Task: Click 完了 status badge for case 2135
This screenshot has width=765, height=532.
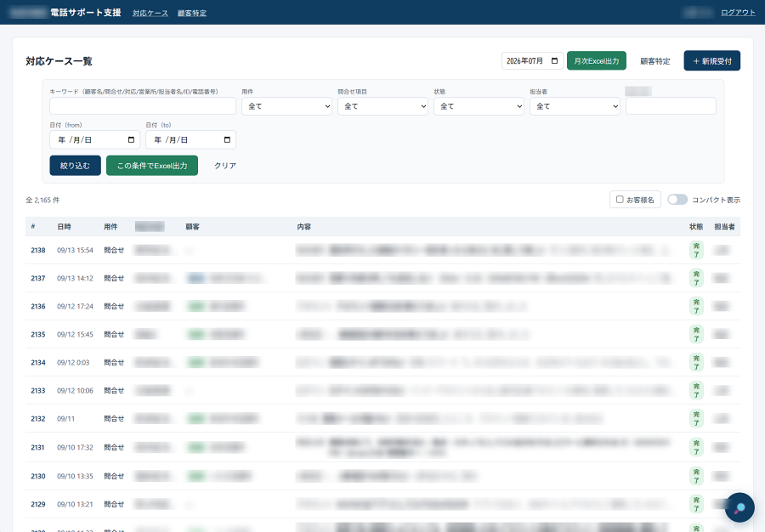Action: (x=696, y=335)
